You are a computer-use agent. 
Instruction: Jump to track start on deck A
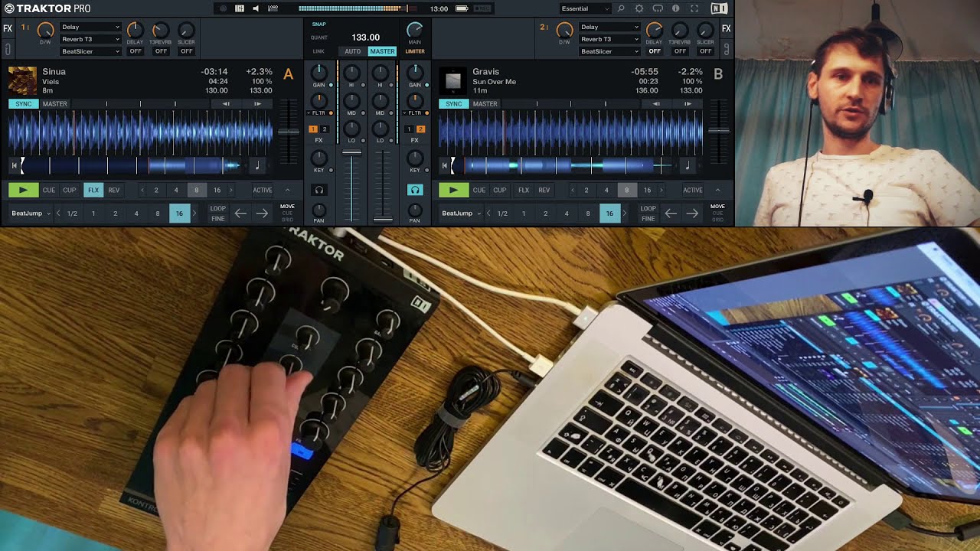pos(14,165)
